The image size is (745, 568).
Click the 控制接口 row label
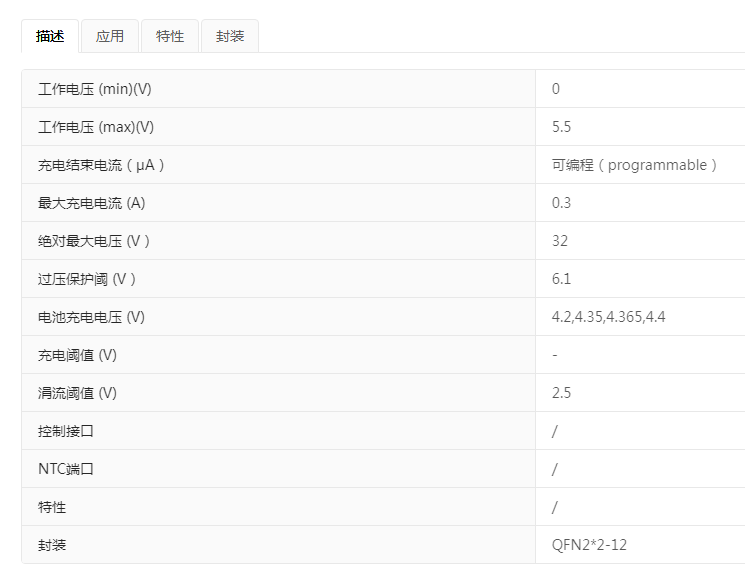tap(66, 431)
